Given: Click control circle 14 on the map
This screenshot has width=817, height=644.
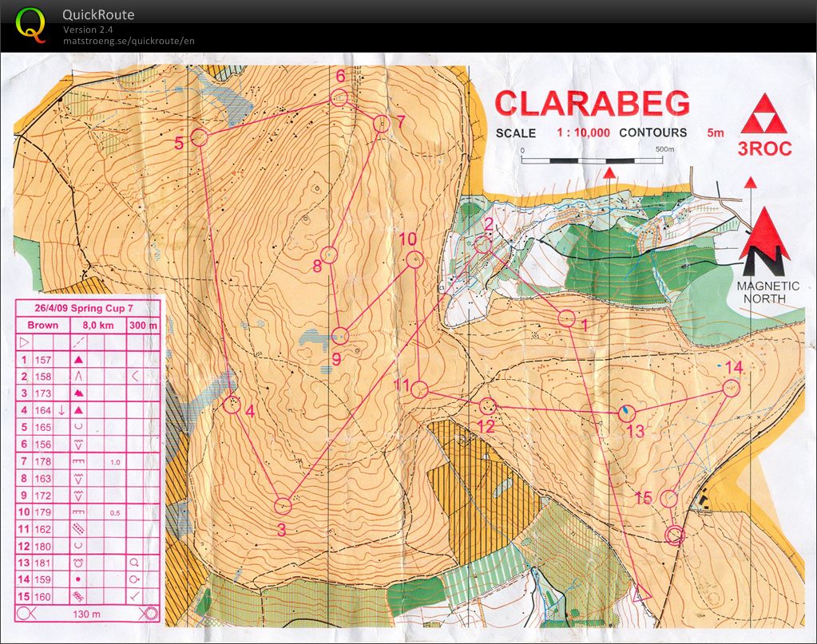Looking at the screenshot, I should click(732, 388).
